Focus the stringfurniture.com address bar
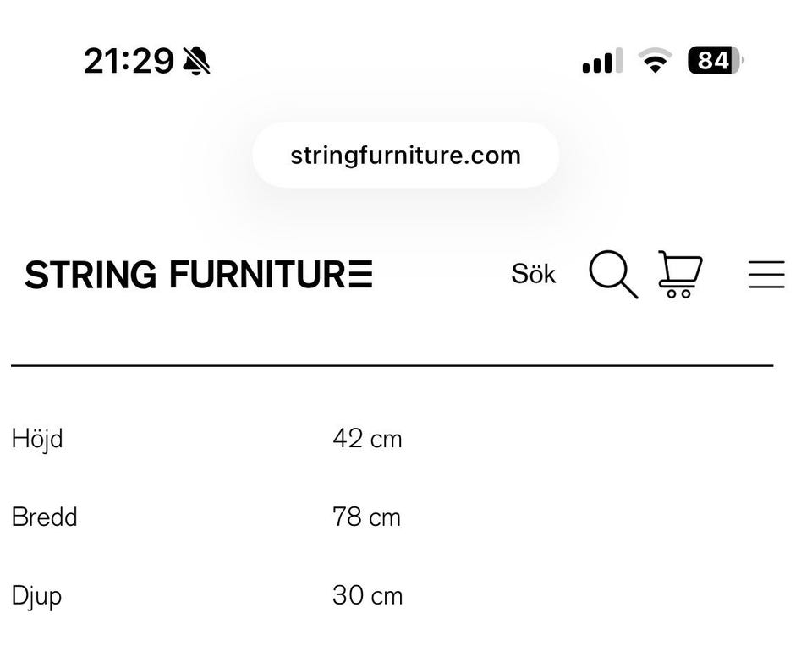This screenshot has height=651, width=812. point(405,156)
